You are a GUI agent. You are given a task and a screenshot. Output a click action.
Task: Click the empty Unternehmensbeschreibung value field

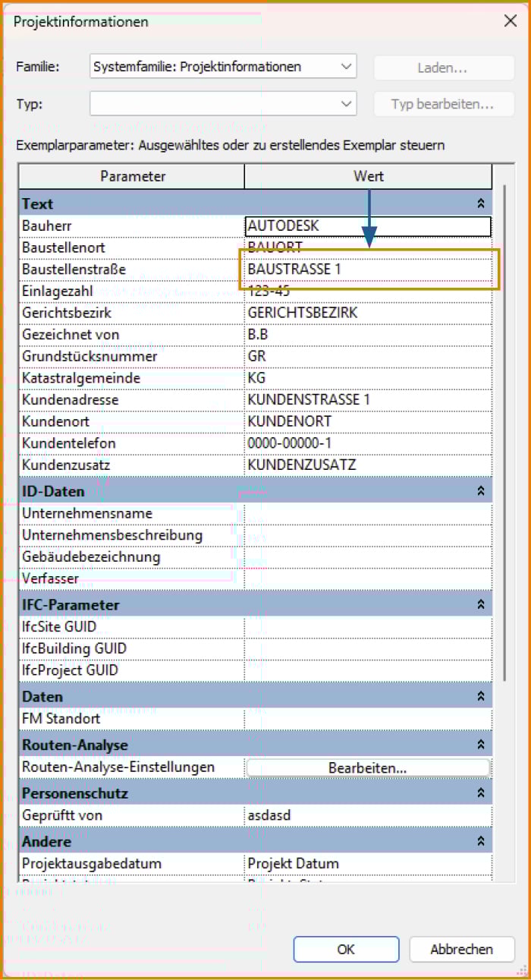coord(368,535)
